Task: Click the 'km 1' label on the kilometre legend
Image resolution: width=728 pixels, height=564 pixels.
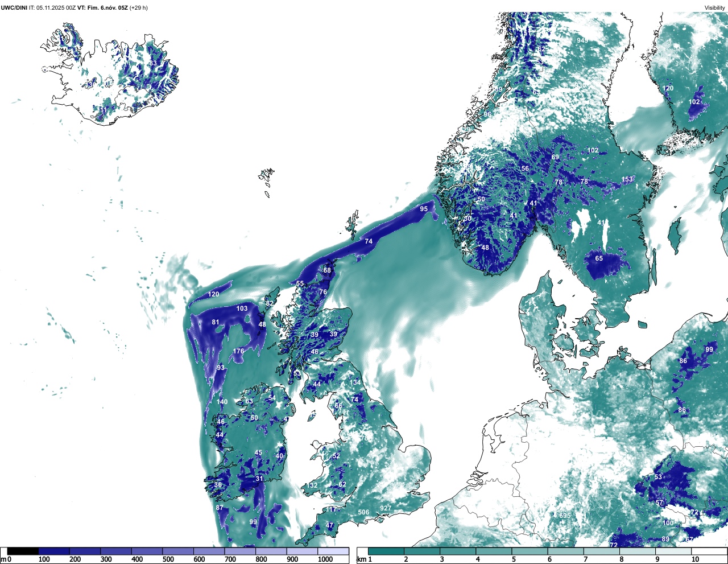Action: tap(366, 559)
